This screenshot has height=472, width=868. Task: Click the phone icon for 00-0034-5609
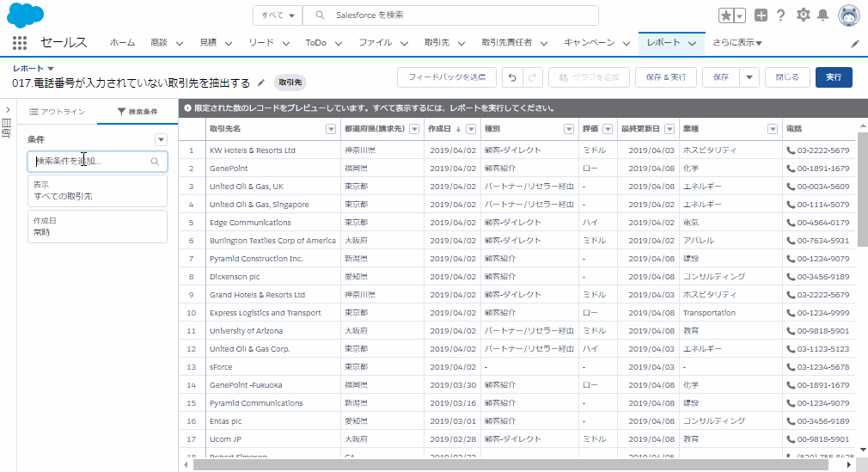click(x=791, y=187)
